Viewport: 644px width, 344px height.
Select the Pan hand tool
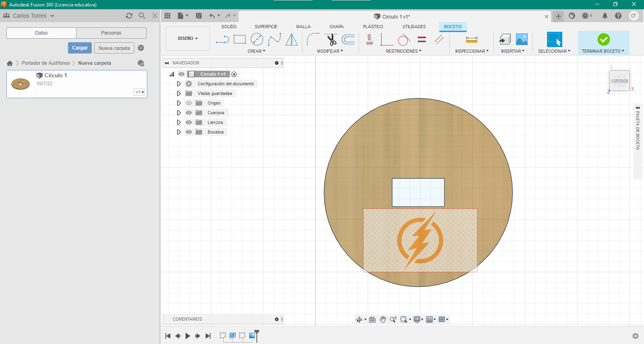pyautogui.click(x=383, y=319)
